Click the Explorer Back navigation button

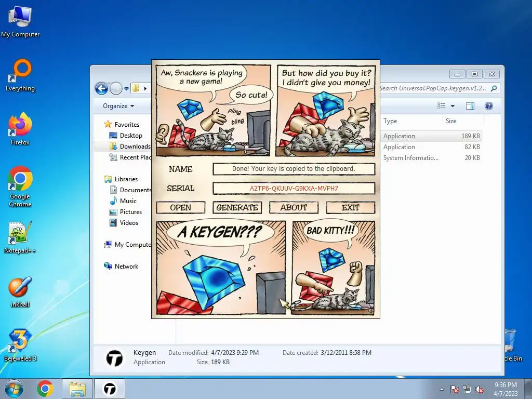[x=101, y=88]
